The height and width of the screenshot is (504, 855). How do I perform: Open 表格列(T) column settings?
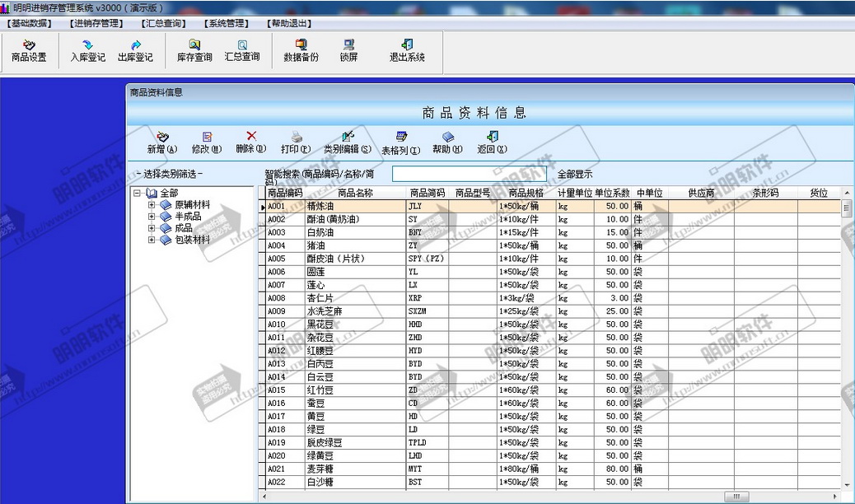pos(401,143)
